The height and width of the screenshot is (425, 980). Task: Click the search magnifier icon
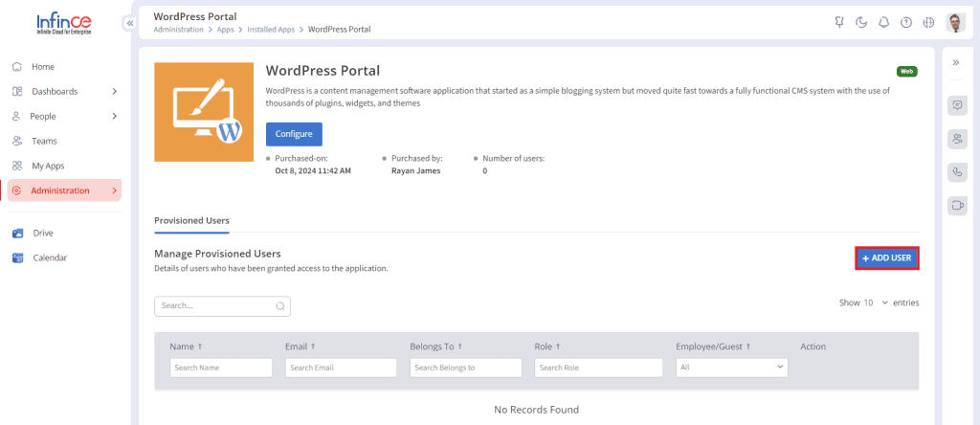click(x=280, y=306)
